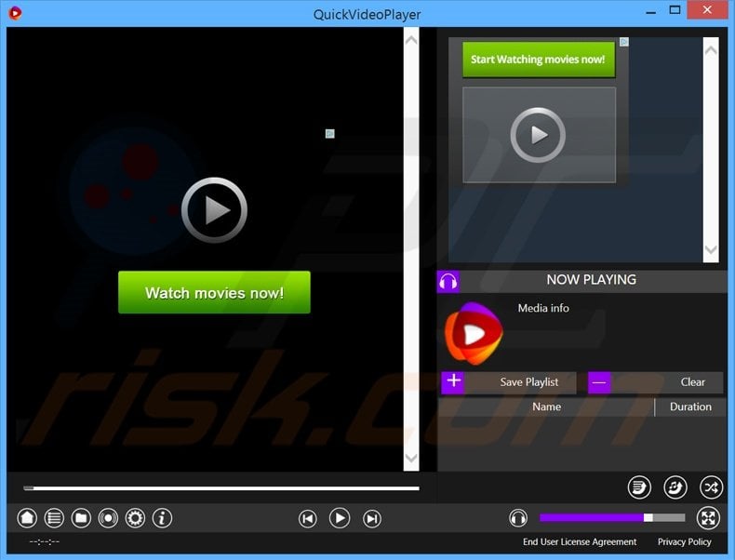Click the Duration column header
Screen dimensions: 735x560
point(690,407)
